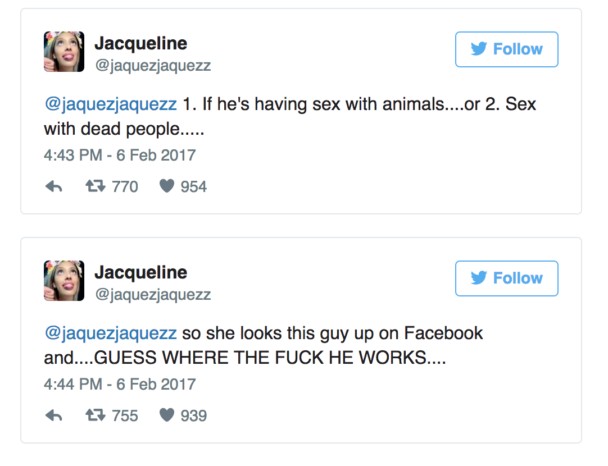
Task: Click the Jacqueline name on the first tweet
Action: click(x=140, y=43)
